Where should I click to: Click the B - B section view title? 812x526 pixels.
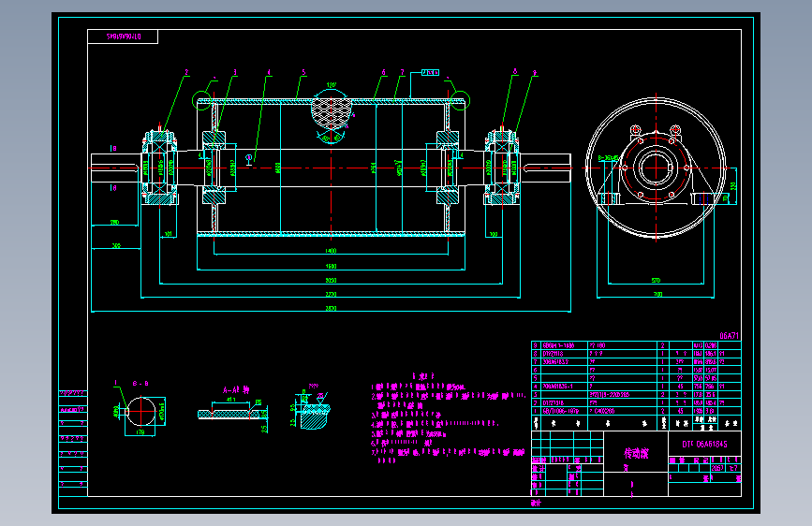tap(140, 384)
